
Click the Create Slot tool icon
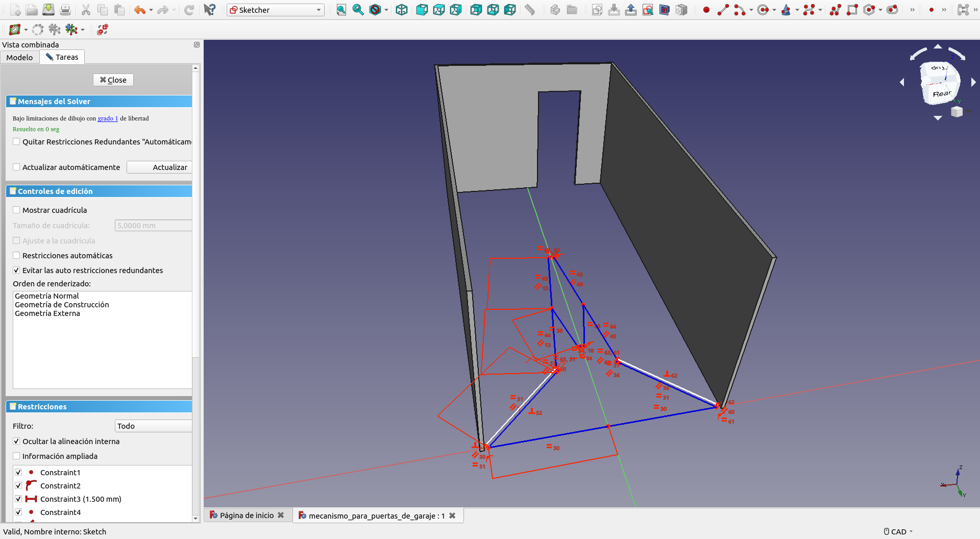tap(892, 10)
